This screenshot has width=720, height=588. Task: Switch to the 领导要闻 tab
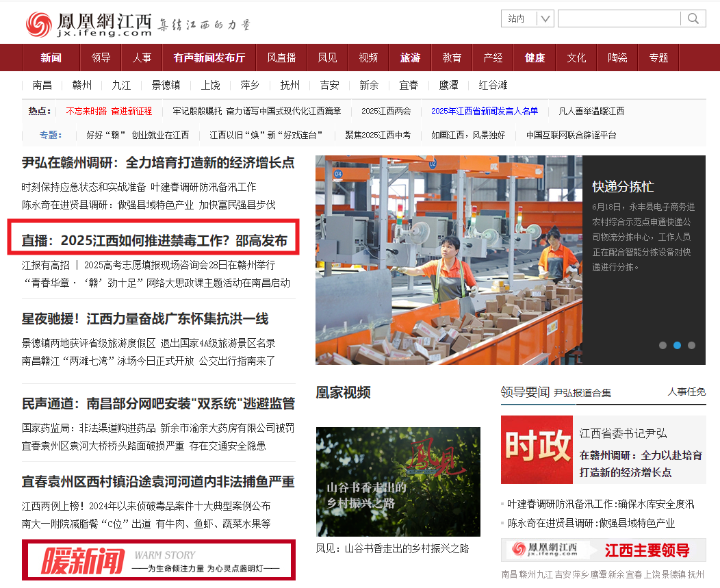coord(525,392)
